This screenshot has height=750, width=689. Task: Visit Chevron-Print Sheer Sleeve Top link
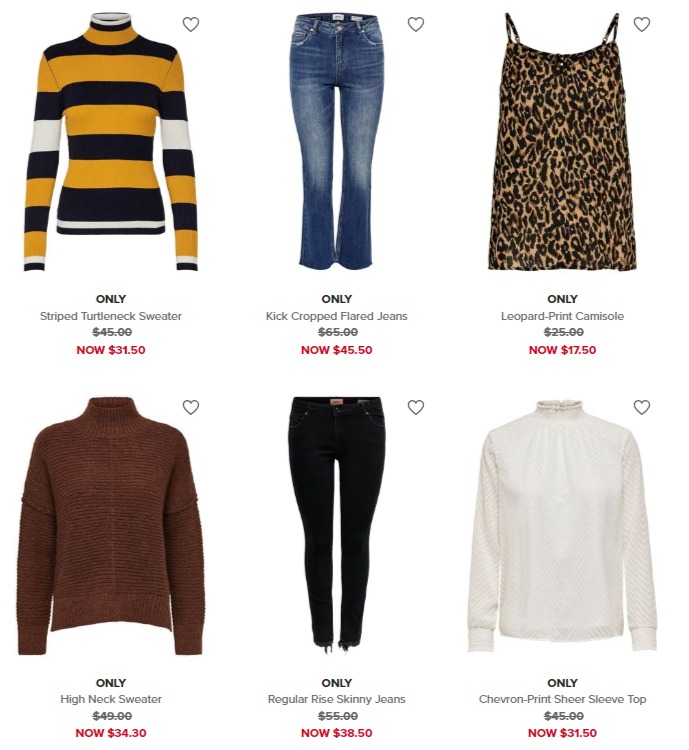click(562, 699)
